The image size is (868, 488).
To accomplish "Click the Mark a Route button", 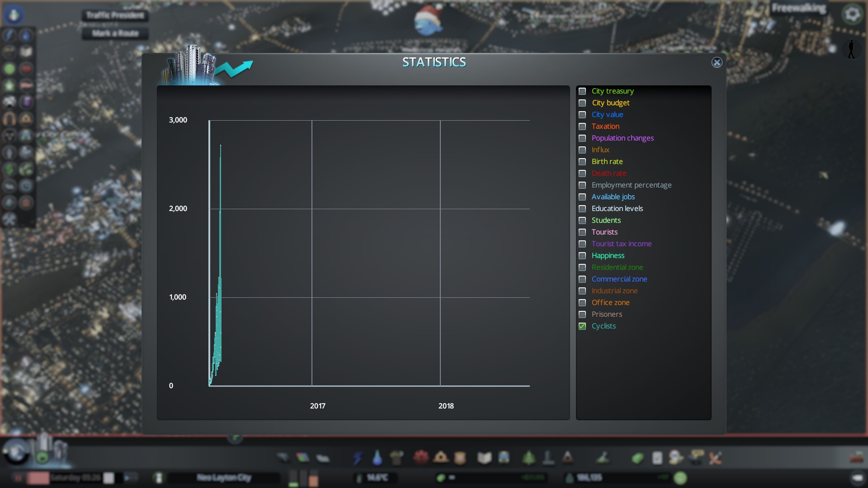I will [115, 33].
